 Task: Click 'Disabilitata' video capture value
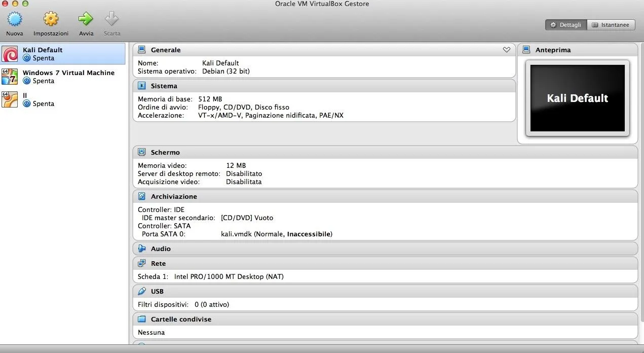244,182
